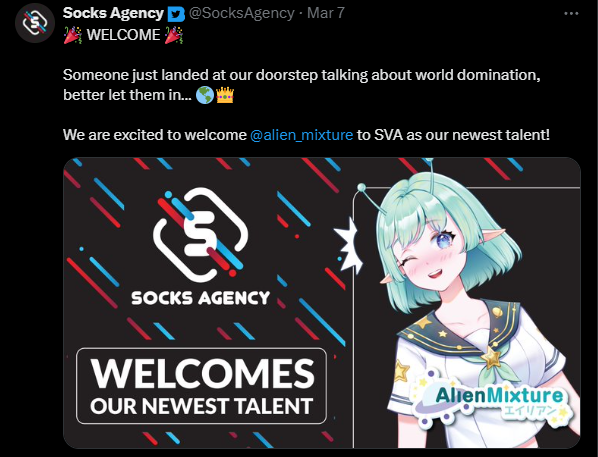Click the globe emoji in the tweet
This screenshot has height=457, width=598.
[205, 95]
